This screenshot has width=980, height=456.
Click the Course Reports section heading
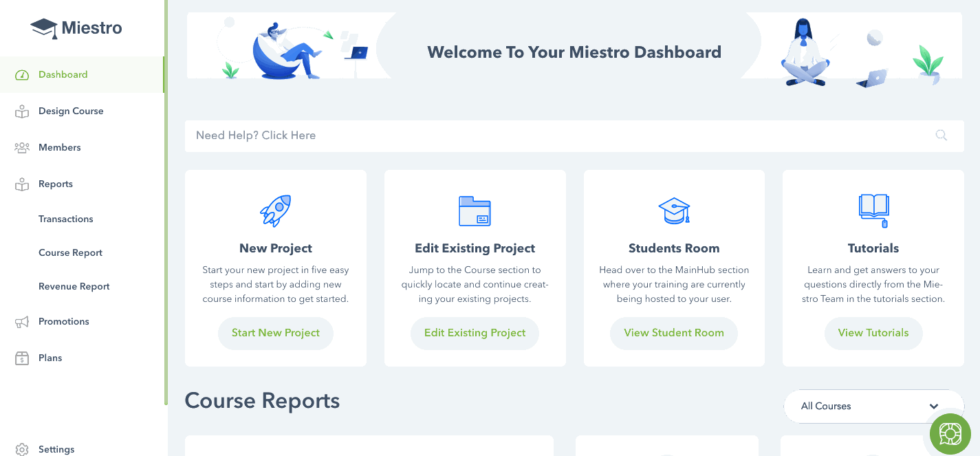pyautogui.click(x=262, y=400)
